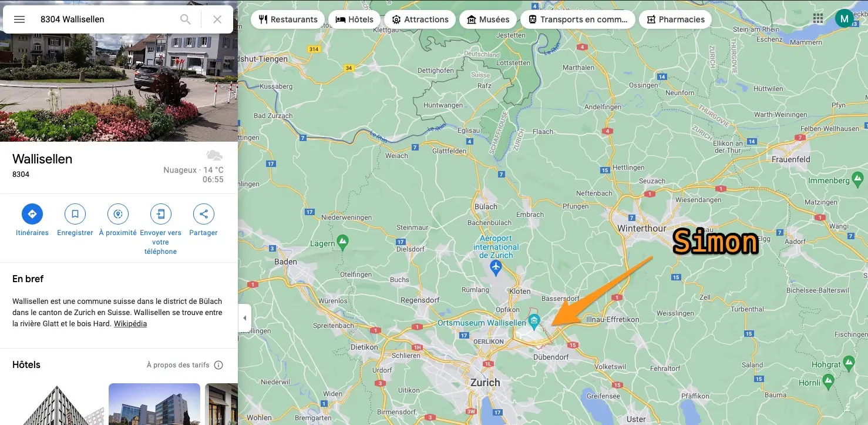Filter map by Attractions chip
Screen dimensions: 868x425
(420, 19)
